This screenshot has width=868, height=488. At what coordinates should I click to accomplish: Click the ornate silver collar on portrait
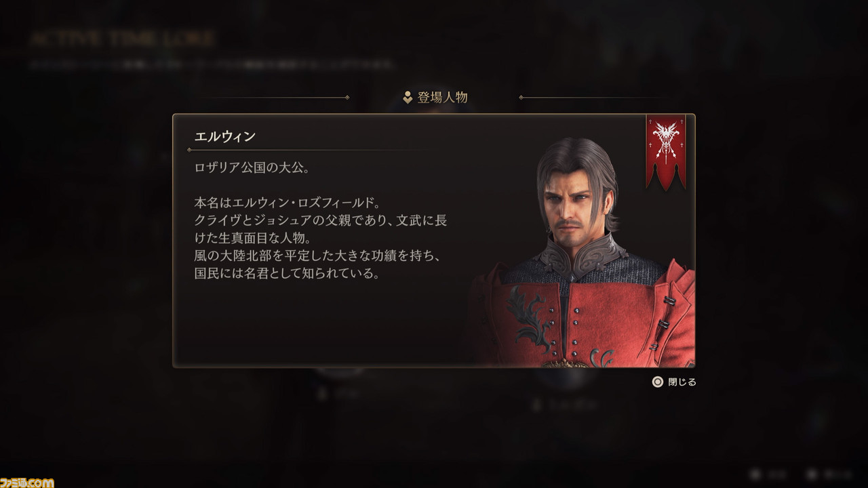tap(582, 254)
